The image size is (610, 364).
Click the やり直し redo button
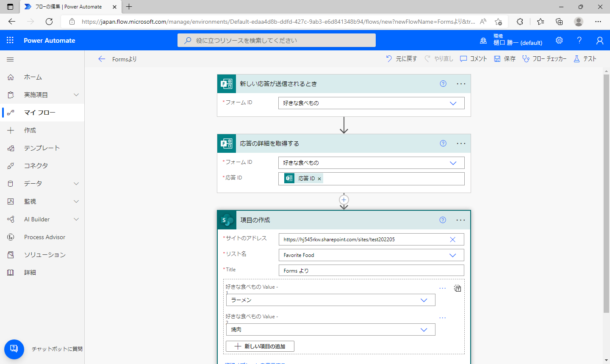439,59
